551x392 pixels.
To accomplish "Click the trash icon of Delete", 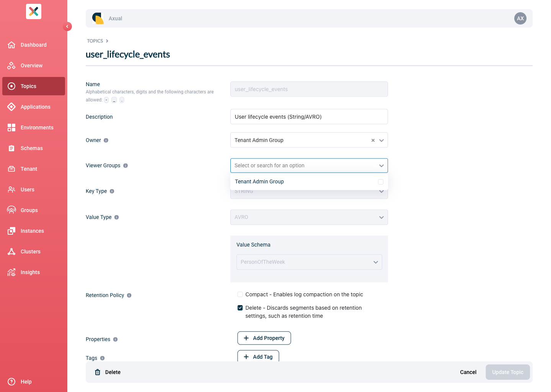I will click(x=98, y=372).
